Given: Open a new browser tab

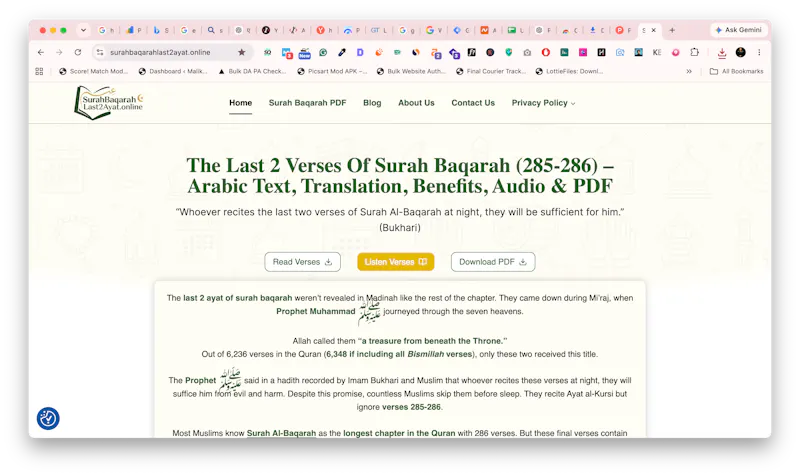Looking at the screenshot, I should click(672, 30).
